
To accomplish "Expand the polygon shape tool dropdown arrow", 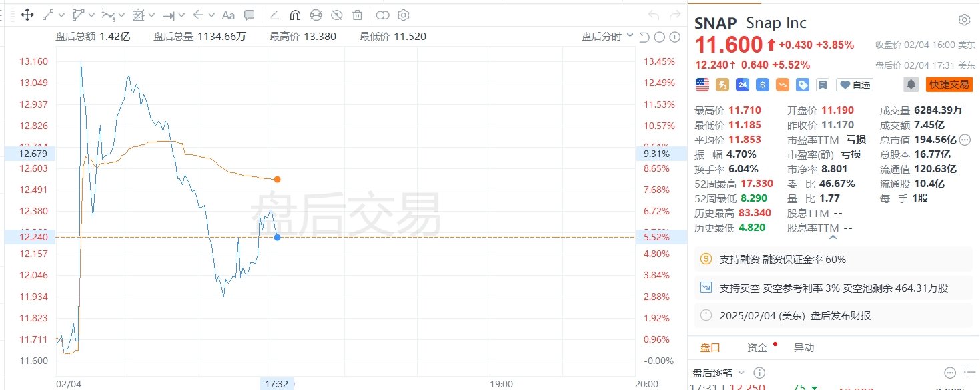I will click(91, 15).
